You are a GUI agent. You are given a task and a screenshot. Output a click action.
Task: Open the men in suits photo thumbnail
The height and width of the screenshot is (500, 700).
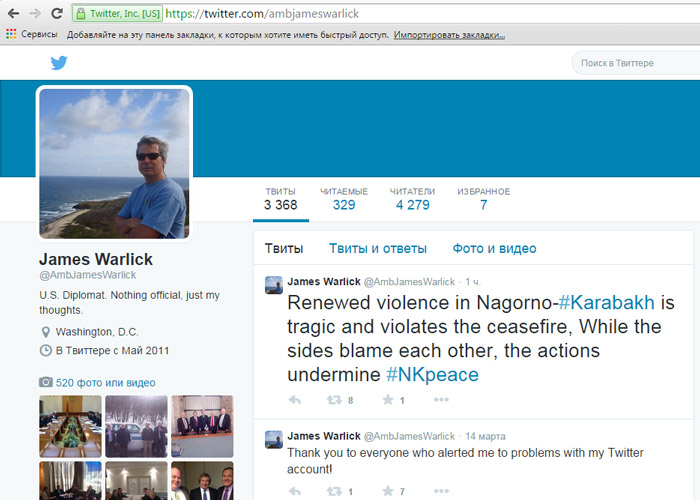pos(202,426)
